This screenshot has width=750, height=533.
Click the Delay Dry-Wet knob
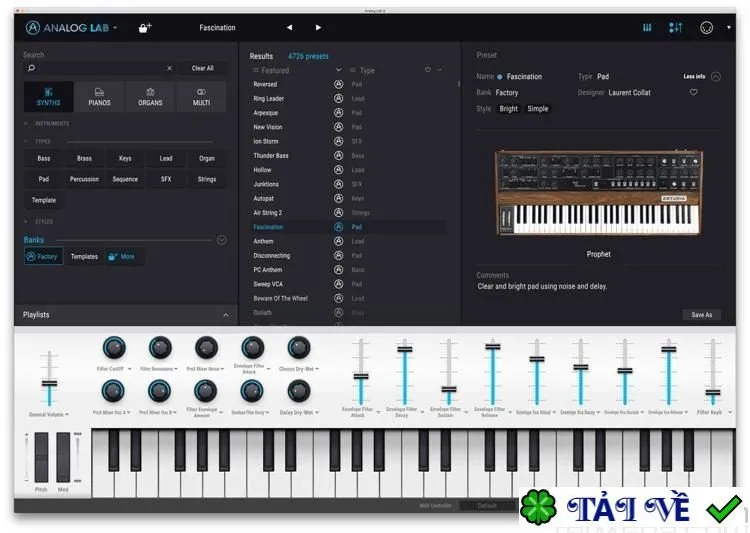point(298,391)
